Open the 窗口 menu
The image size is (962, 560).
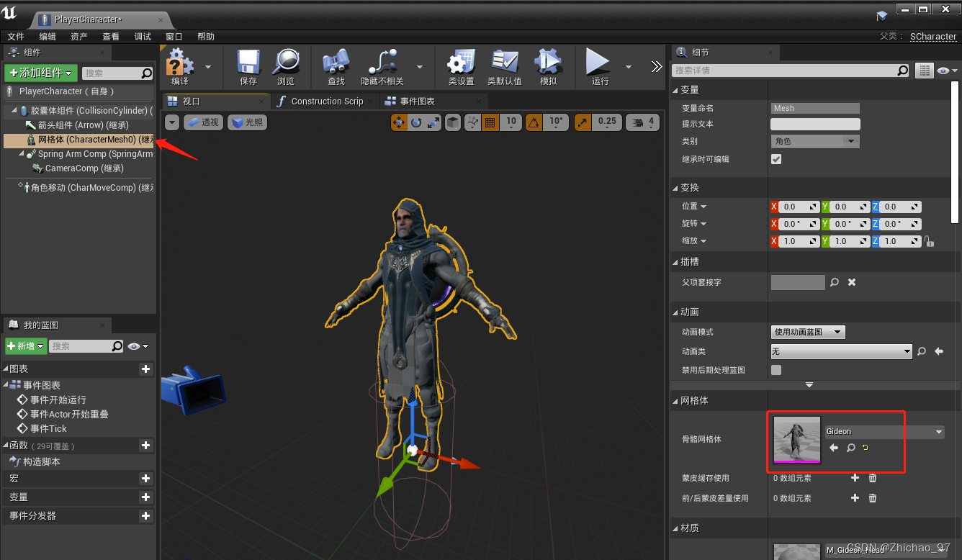point(174,37)
